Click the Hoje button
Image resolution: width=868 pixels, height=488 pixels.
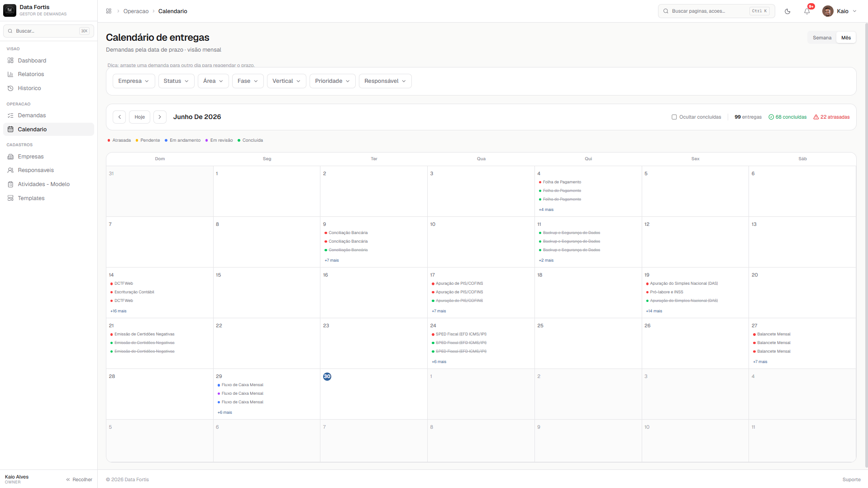pos(139,117)
